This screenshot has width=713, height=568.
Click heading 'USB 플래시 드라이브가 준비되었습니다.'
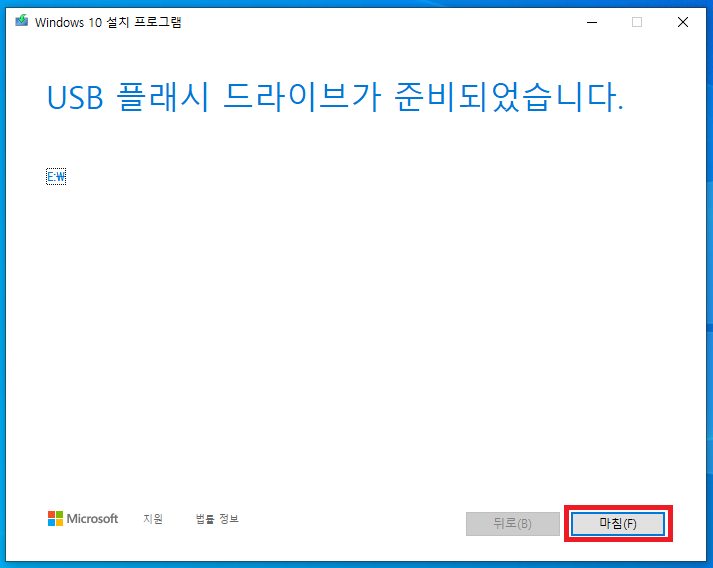click(335, 97)
